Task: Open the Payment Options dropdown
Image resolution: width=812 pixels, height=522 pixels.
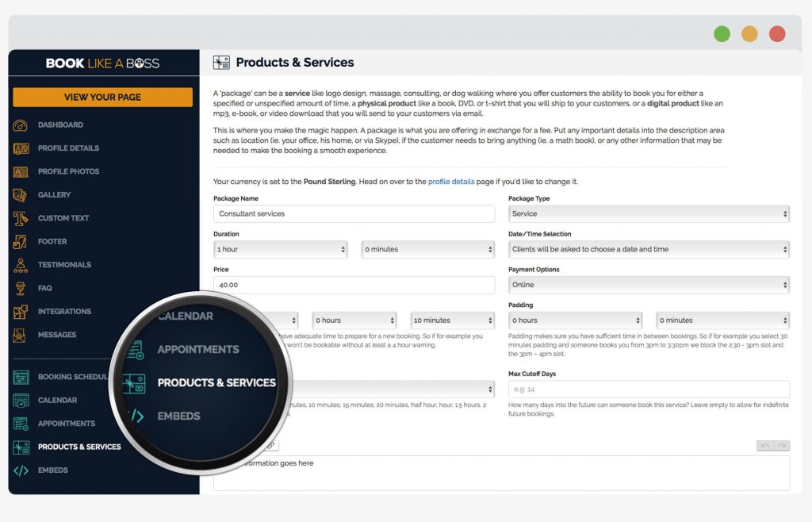Action: coord(648,285)
